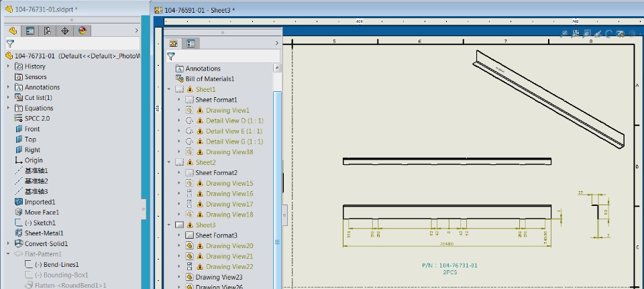Select the Right plane icon

point(19,150)
